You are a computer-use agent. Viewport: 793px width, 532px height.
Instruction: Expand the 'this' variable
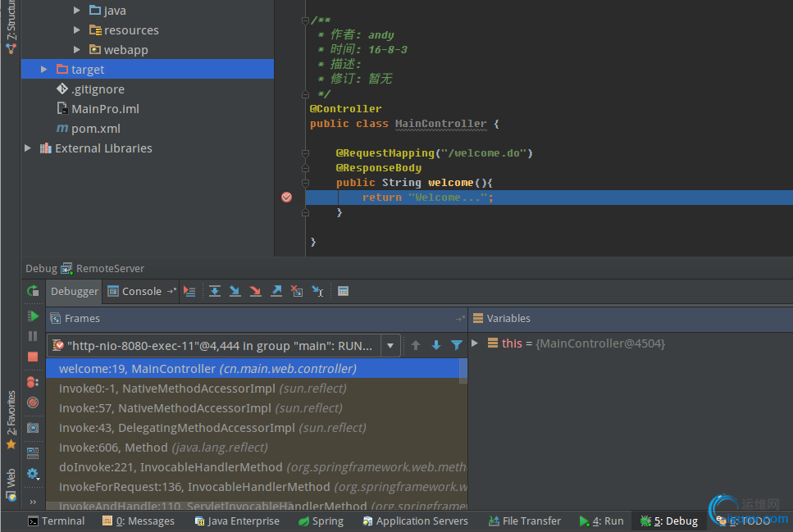point(475,343)
